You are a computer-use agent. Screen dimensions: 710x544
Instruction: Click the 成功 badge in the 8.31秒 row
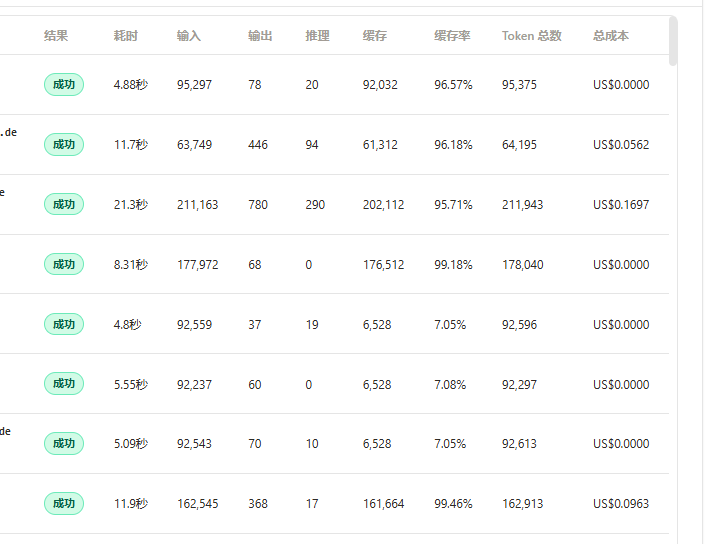click(x=64, y=264)
